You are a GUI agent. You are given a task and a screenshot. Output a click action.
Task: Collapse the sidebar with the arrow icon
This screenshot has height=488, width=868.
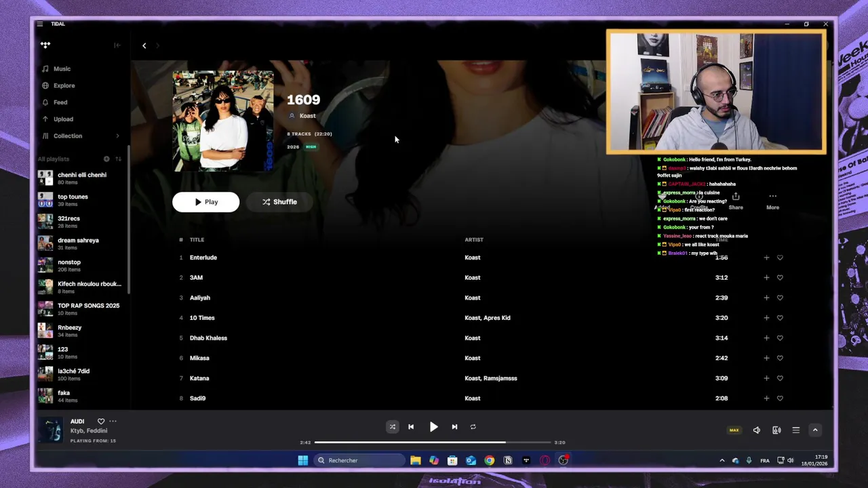[117, 45]
